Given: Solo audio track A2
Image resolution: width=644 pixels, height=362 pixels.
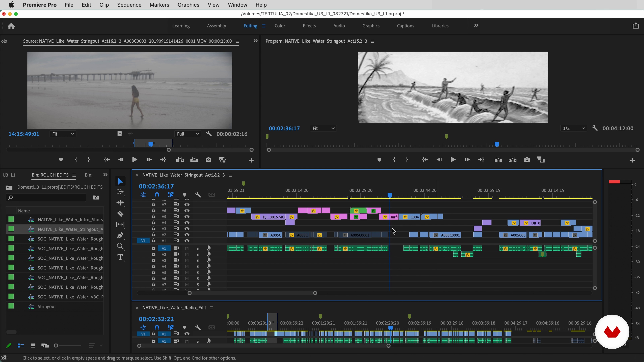Looking at the screenshot, I should tap(198, 254).
